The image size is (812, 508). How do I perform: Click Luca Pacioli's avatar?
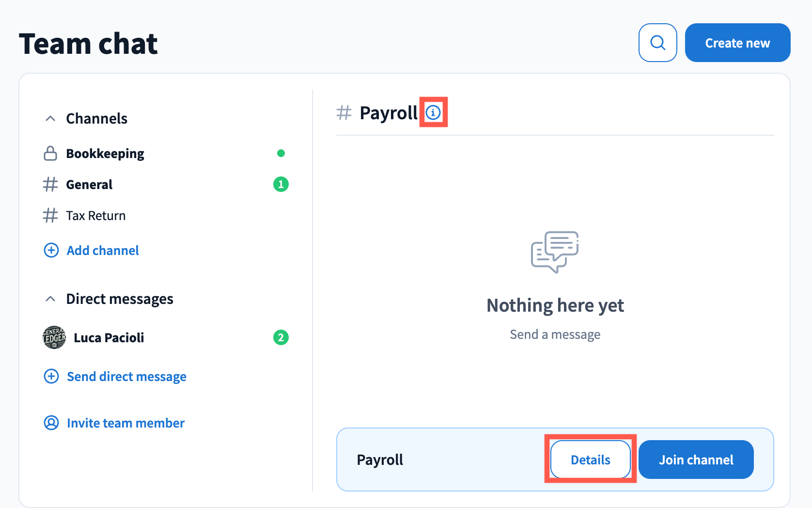54,337
